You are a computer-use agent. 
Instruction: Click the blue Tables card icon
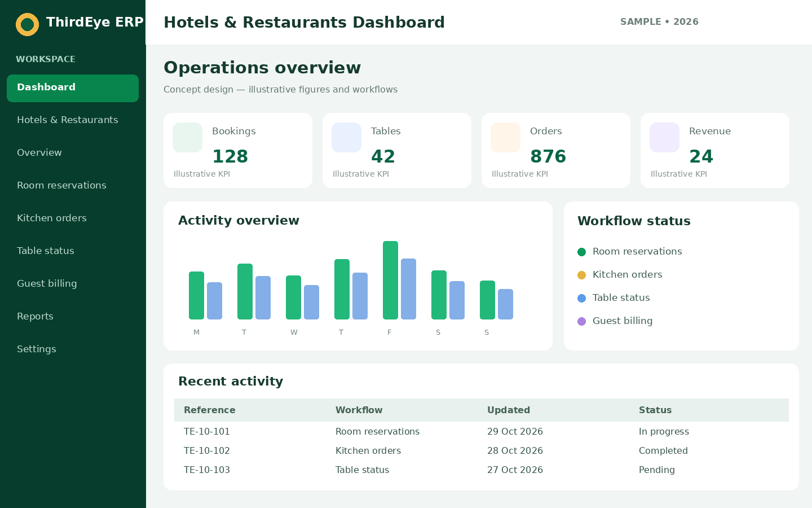[x=346, y=137]
